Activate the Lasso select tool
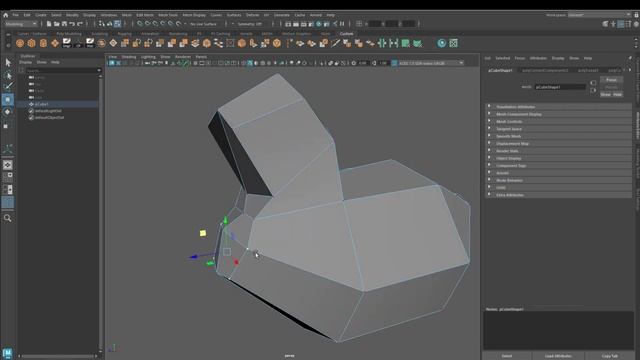640x360 pixels. point(8,75)
